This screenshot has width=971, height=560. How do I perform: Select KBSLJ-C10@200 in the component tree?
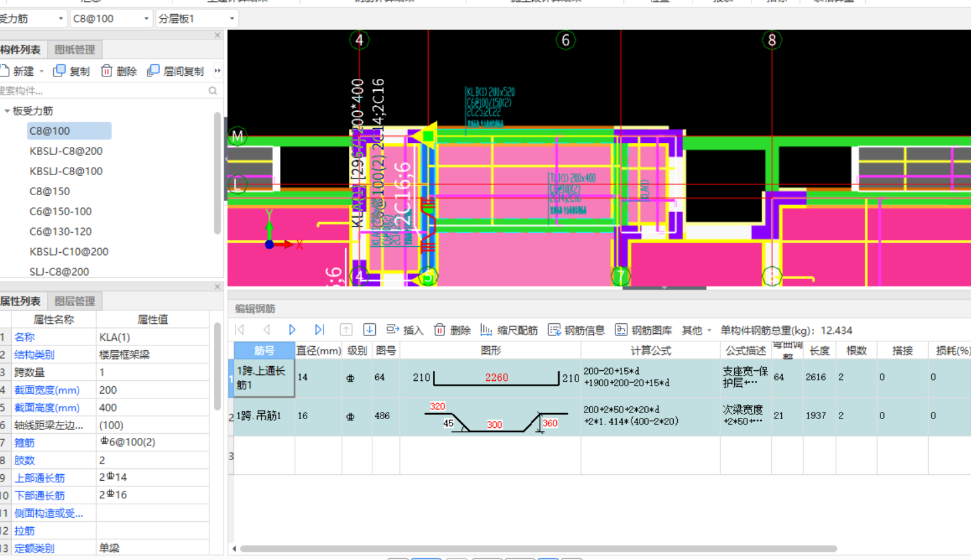pyautogui.click(x=69, y=251)
